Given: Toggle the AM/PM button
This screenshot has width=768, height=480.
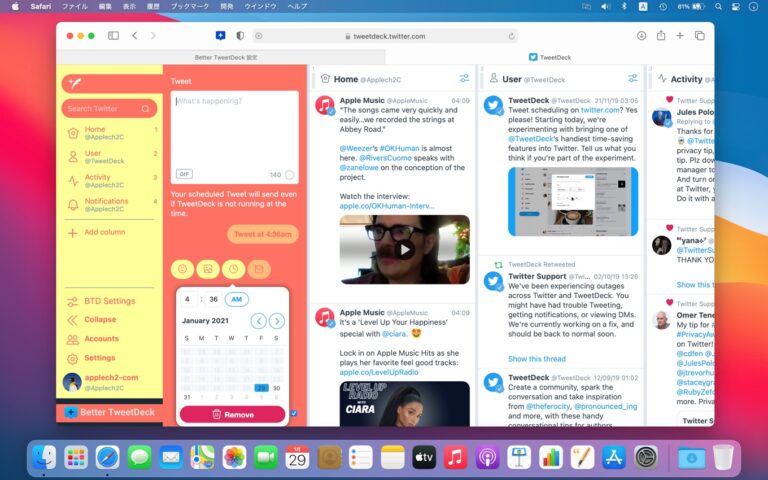Looking at the screenshot, I should 237,299.
